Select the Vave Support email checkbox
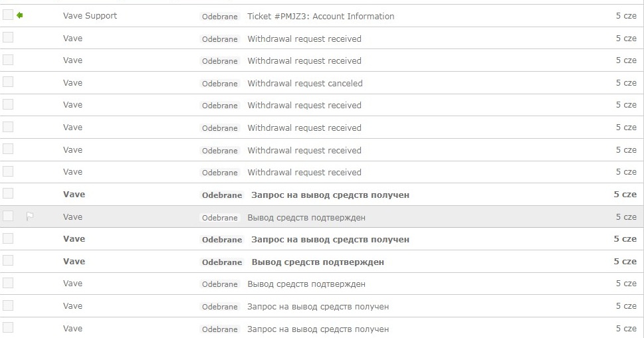Viewport: 644px width, 338px height. coord(8,15)
